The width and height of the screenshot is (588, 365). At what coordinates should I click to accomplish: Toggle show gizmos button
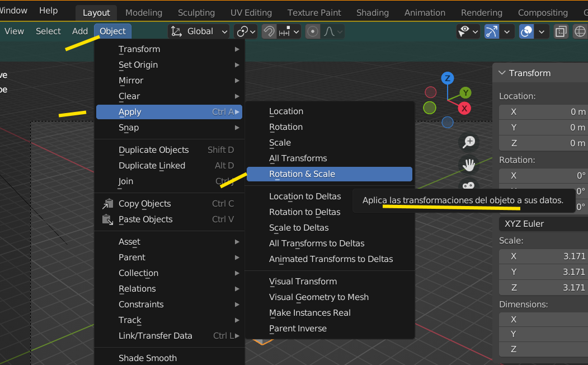click(492, 31)
